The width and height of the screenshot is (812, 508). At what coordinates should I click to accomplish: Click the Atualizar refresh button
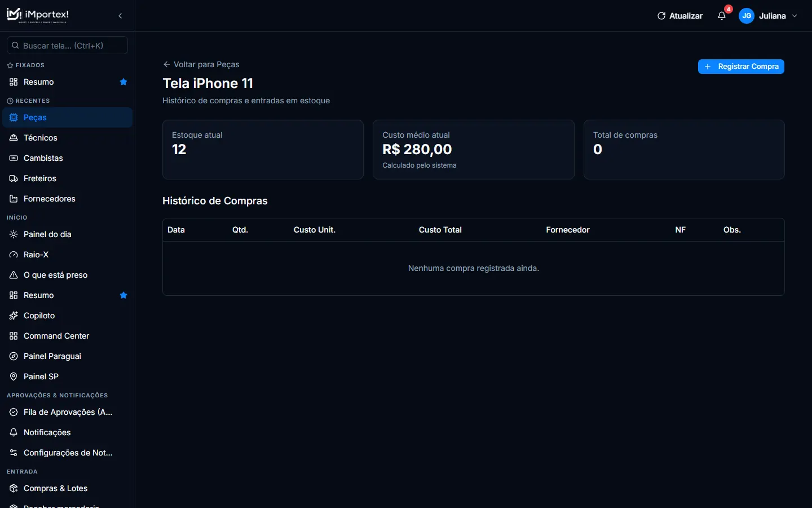click(x=680, y=16)
